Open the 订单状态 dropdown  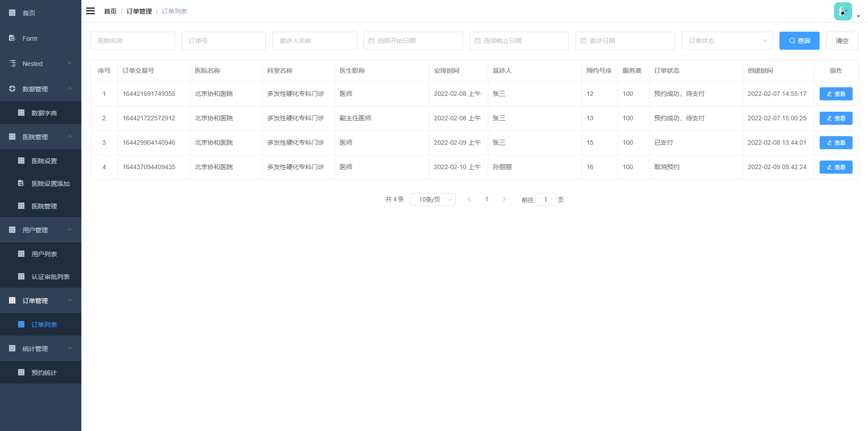727,41
